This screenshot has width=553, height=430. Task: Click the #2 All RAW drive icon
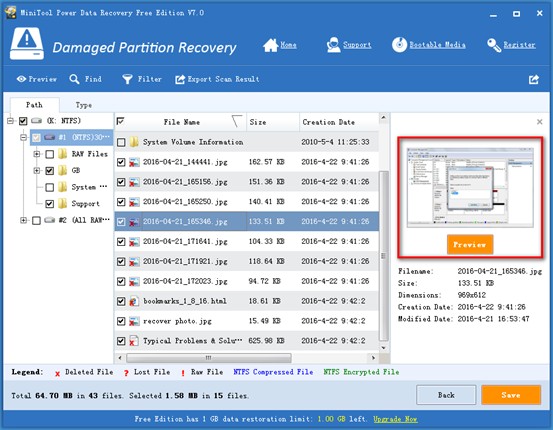(x=50, y=220)
